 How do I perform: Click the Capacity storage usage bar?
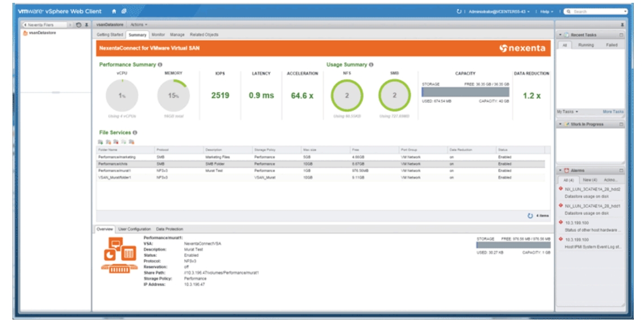click(x=465, y=92)
